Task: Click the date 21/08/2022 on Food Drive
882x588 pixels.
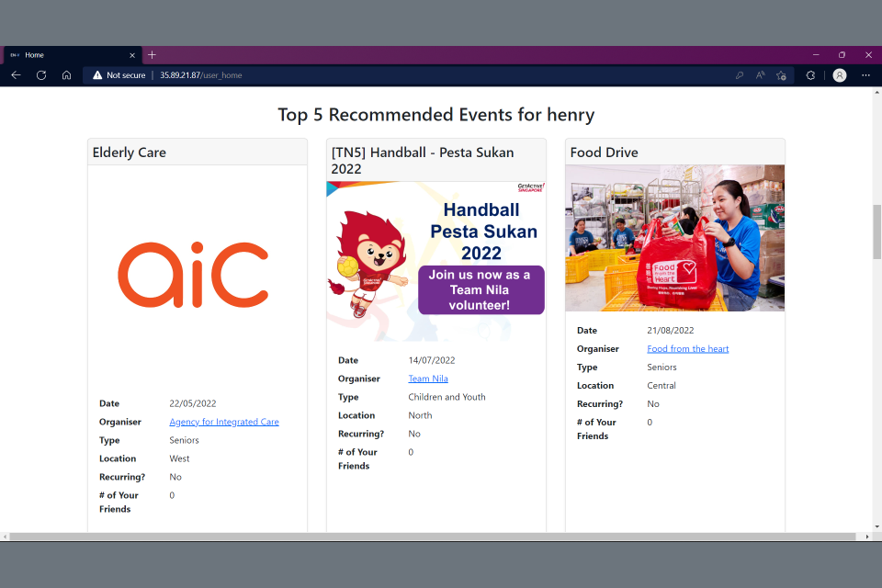Action: [x=671, y=331]
